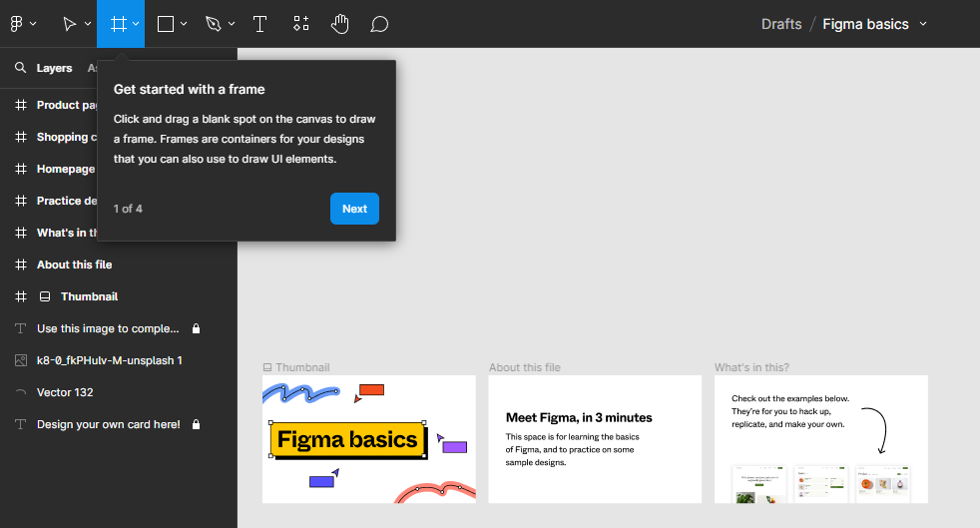Open the Drafts breadcrumb link

[780, 24]
